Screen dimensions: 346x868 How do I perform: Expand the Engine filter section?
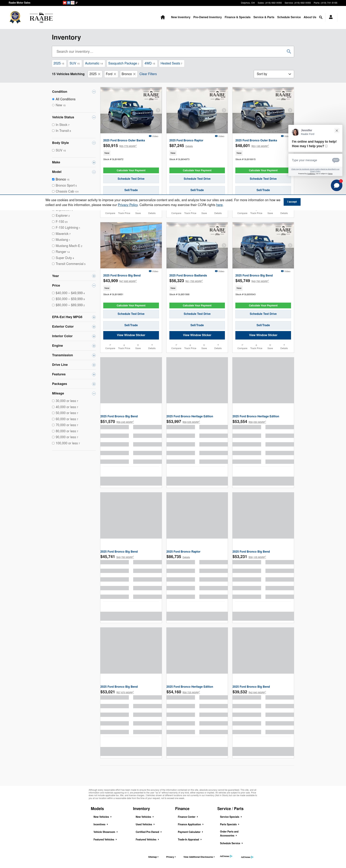94,346
